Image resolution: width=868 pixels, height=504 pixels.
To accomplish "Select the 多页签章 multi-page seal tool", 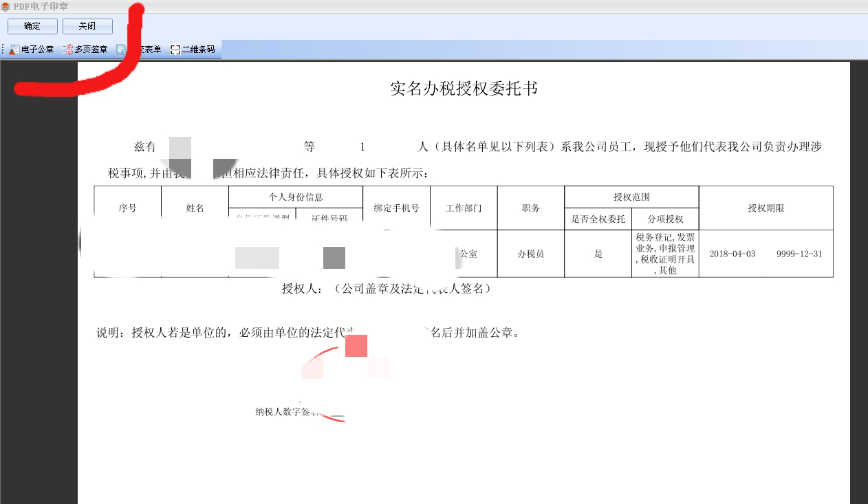I will [85, 50].
